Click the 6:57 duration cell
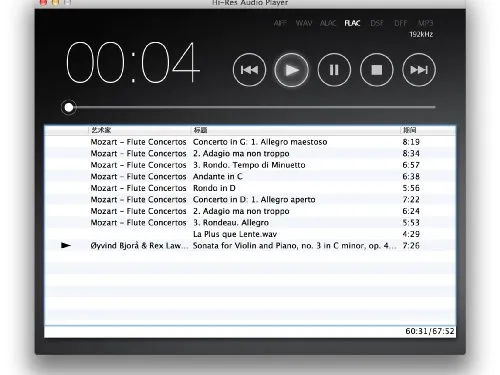 pyautogui.click(x=411, y=165)
